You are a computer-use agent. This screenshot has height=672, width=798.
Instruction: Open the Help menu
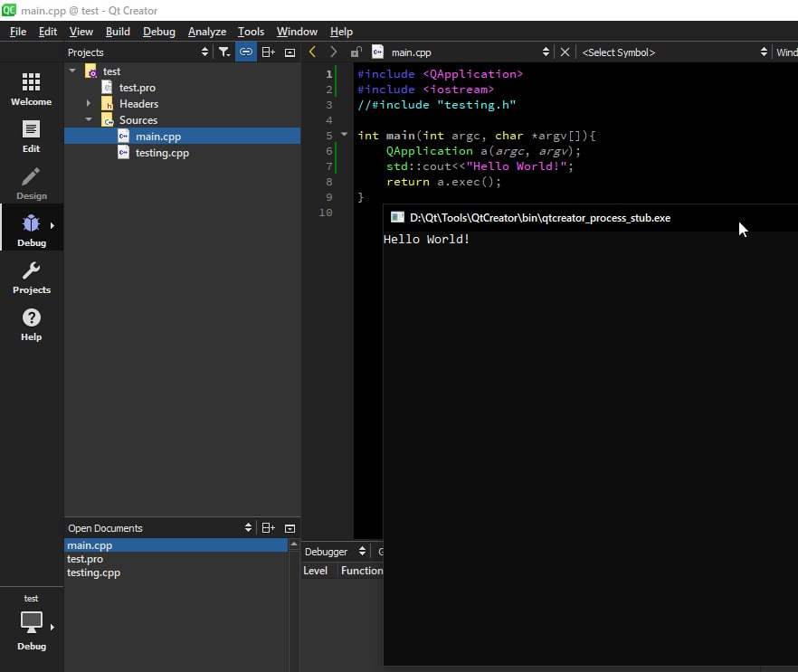click(x=341, y=32)
